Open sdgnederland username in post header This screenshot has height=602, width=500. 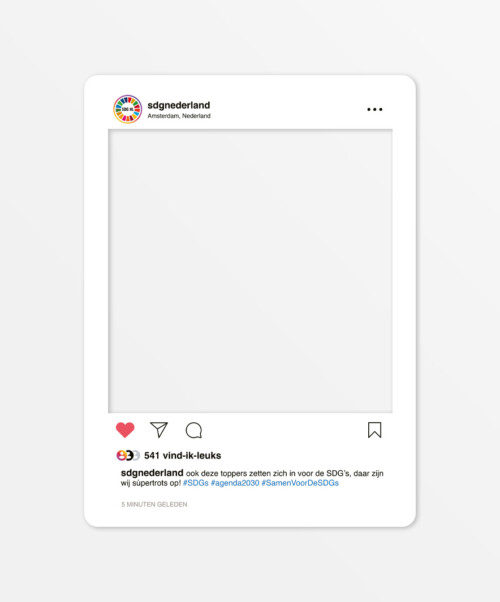[x=179, y=105]
